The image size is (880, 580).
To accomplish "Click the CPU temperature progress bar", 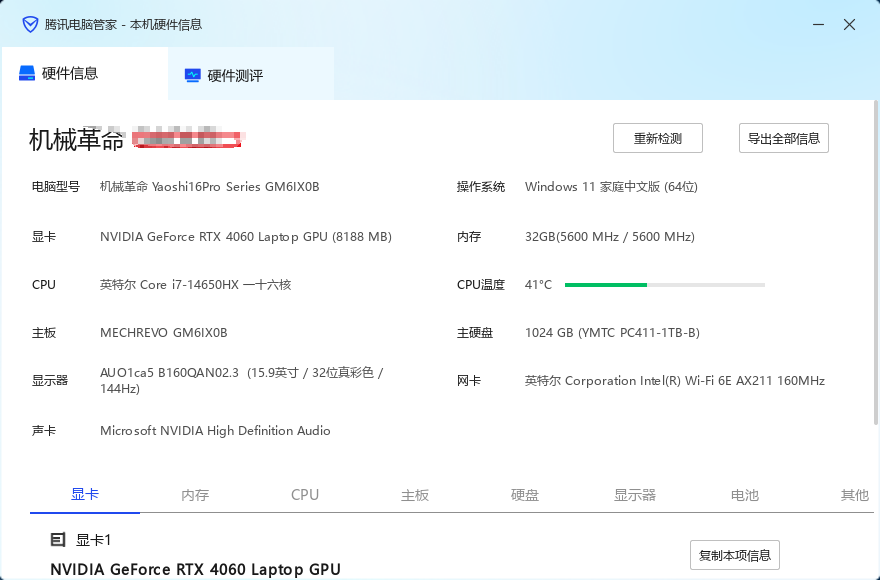I will click(x=664, y=285).
